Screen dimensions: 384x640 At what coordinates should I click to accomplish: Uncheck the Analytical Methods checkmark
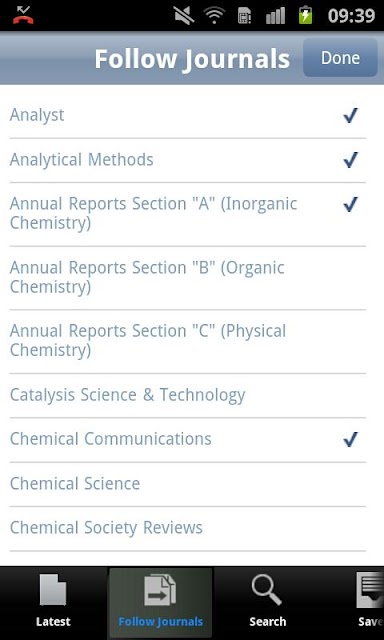(x=351, y=160)
